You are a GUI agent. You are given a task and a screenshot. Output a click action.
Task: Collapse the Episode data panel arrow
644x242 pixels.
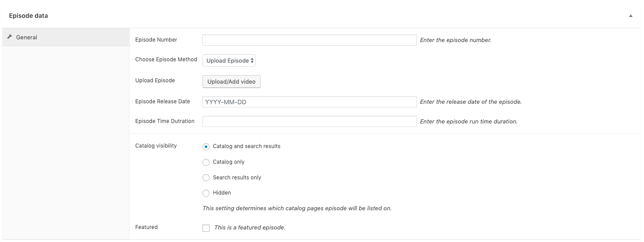pos(631,16)
